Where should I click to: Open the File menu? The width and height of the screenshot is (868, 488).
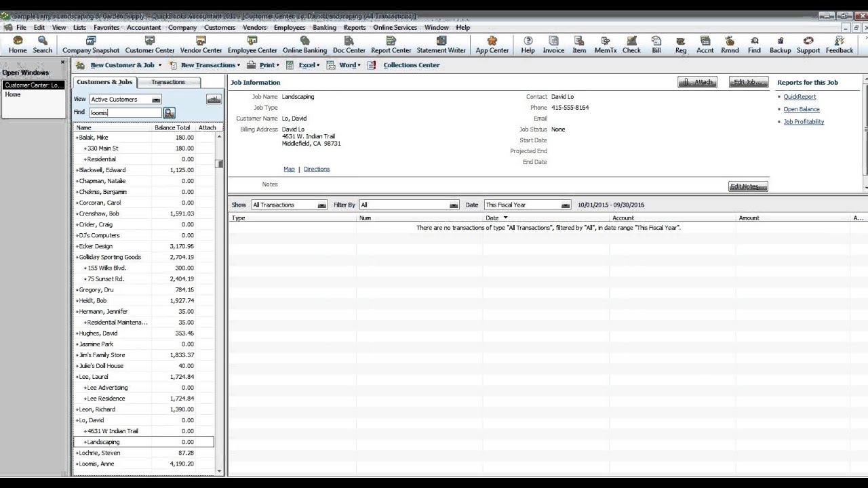(21, 28)
